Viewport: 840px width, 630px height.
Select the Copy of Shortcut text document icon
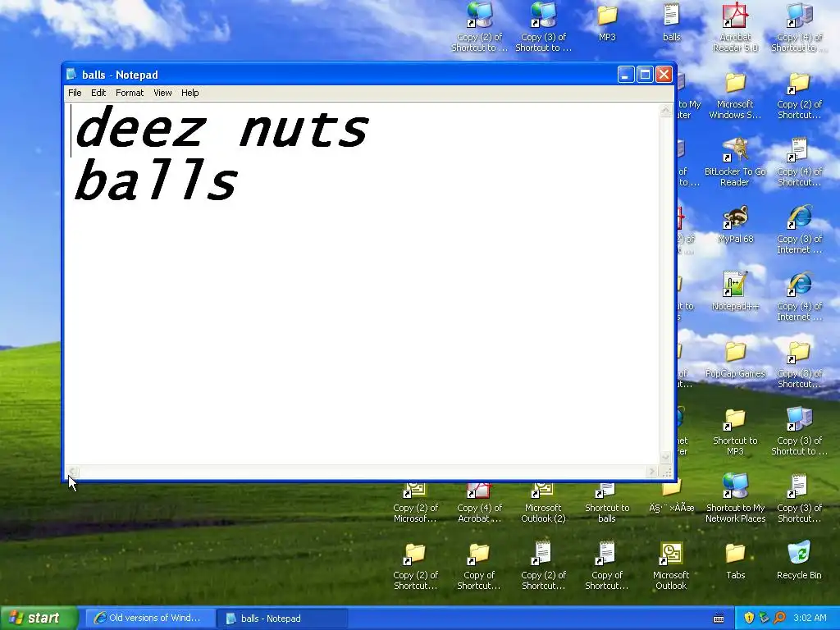pos(607,566)
